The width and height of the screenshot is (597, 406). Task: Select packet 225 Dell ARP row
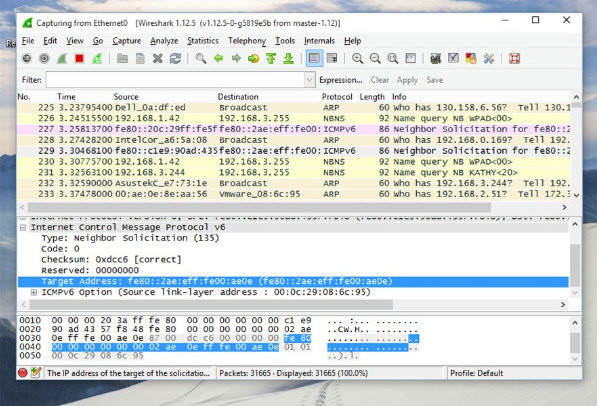294,107
